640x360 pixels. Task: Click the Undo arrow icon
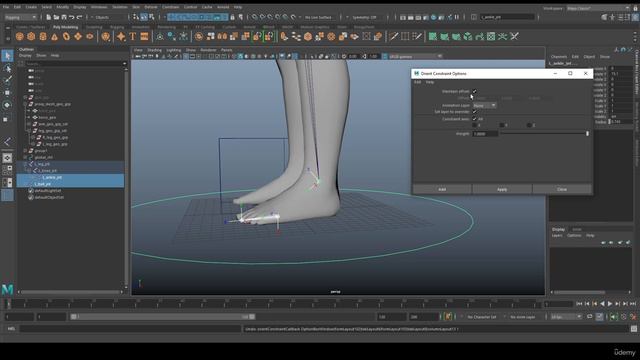pos(71,17)
